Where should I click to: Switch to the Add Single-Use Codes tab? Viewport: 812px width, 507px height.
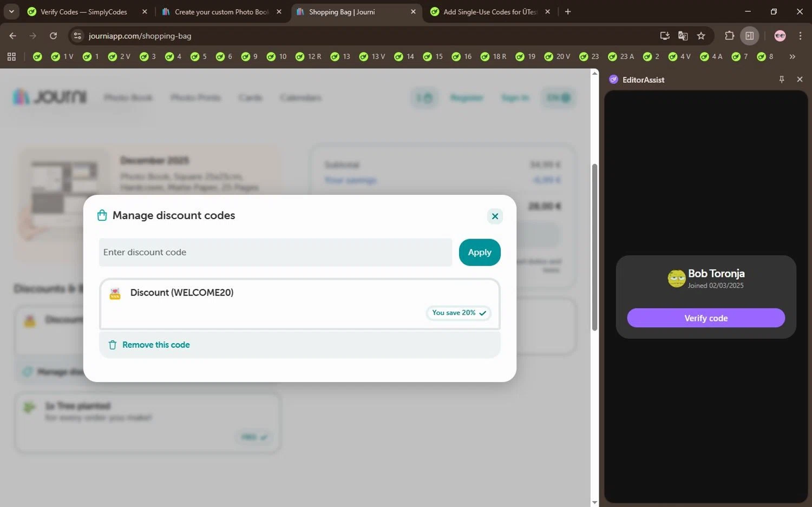(x=490, y=11)
